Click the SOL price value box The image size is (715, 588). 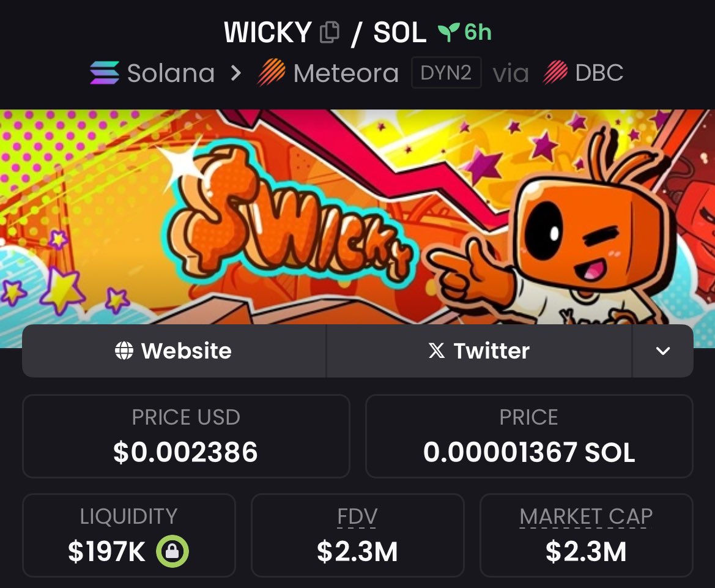click(x=529, y=436)
